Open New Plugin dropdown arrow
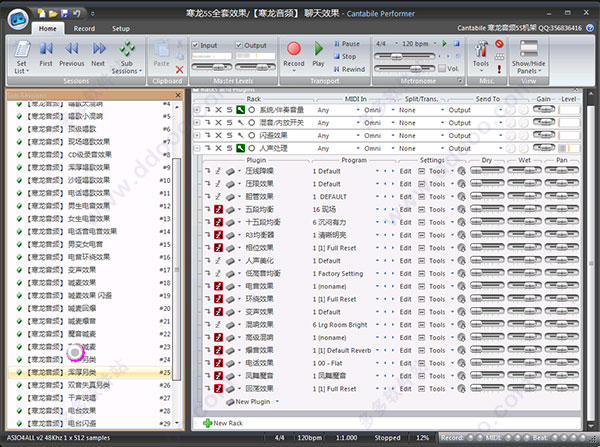 coord(277,402)
